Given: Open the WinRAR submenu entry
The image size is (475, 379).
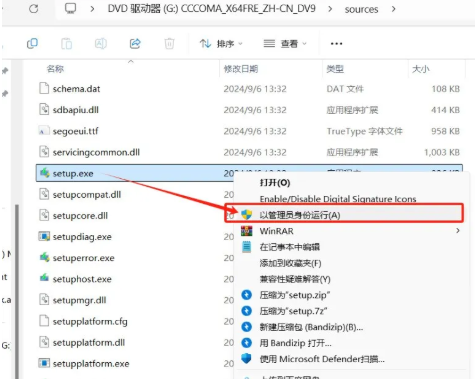Looking at the screenshot, I should 351,231.
